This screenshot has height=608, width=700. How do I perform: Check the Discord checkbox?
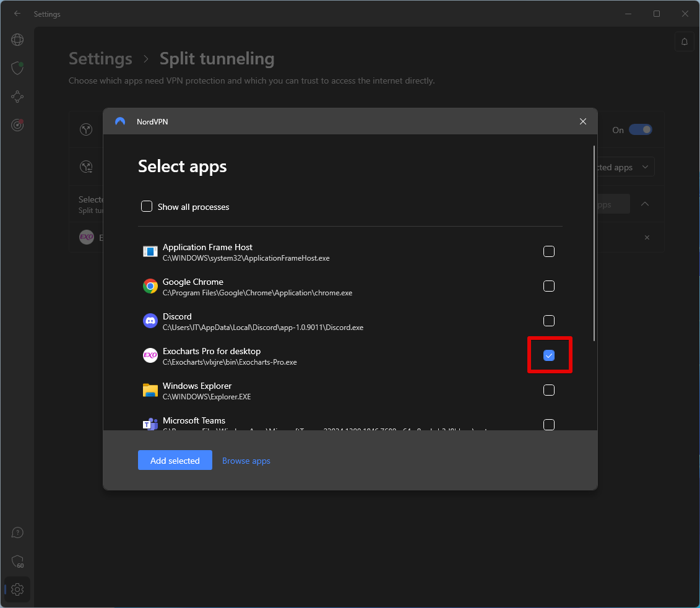(x=548, y=321)
